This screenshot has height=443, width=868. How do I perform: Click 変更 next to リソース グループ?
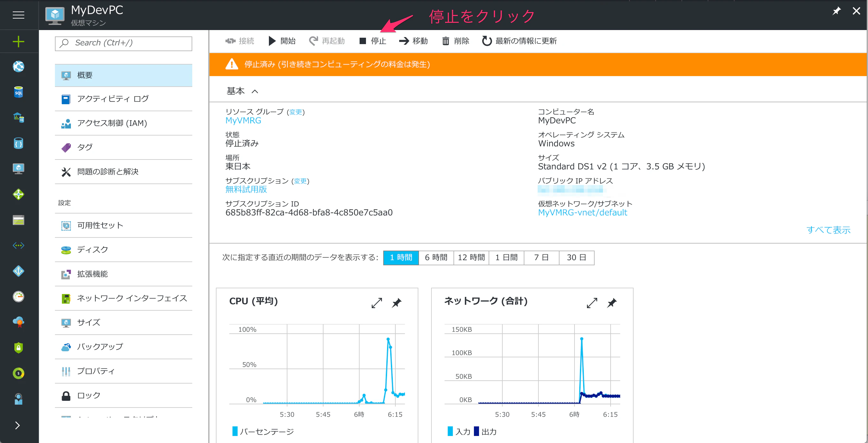(x=296, y=112)
